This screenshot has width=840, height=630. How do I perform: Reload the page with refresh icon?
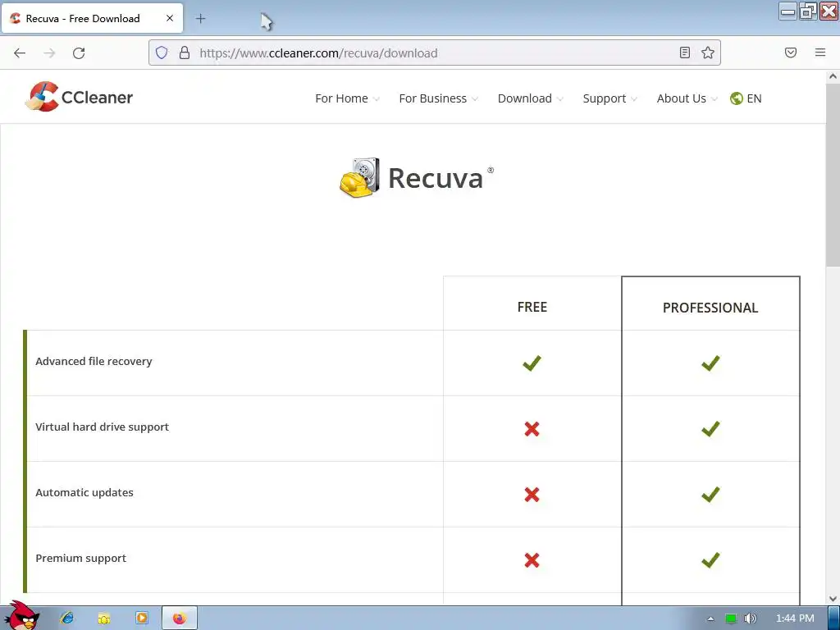79,53
